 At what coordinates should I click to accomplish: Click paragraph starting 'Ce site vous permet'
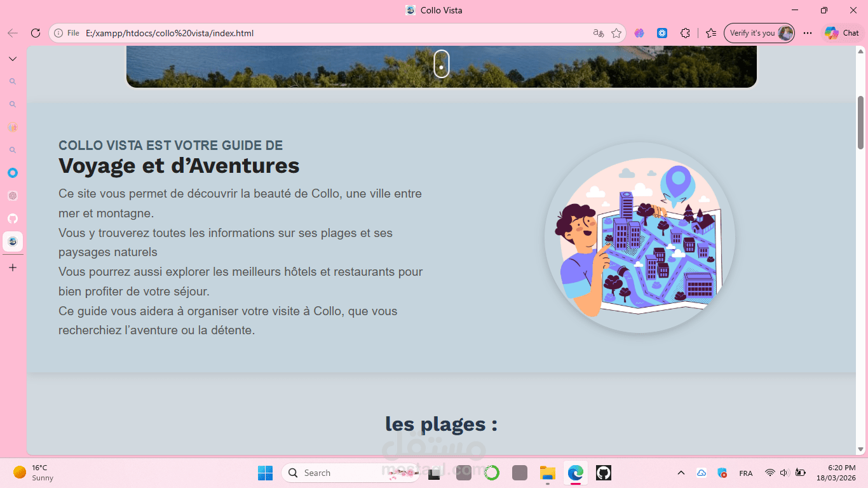(x=240, y=203)
